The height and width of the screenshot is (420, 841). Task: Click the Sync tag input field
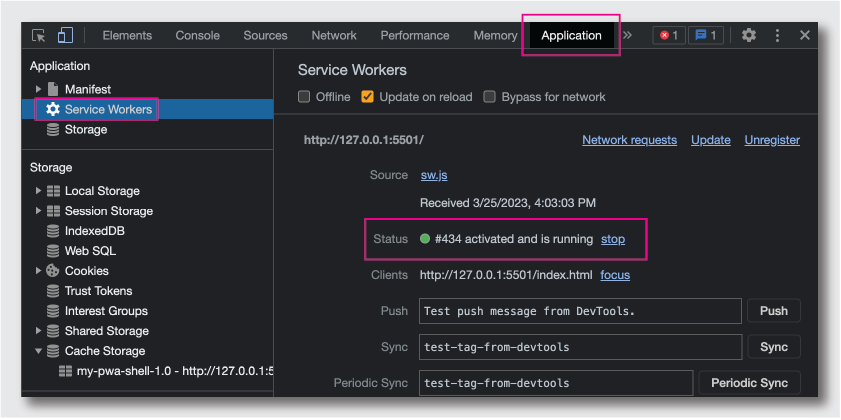(x=580, y=347)
